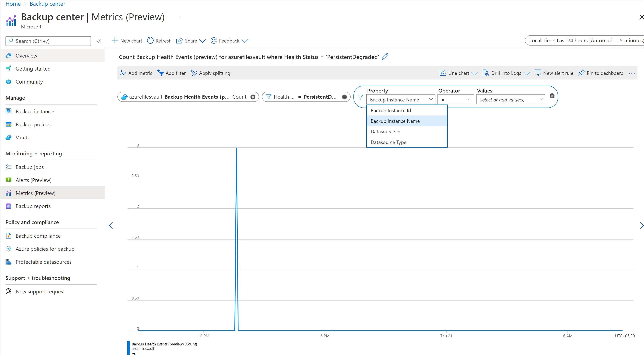Click the edit pencil icon on chart title
644x355 pixels.
[x=385, y=57]
